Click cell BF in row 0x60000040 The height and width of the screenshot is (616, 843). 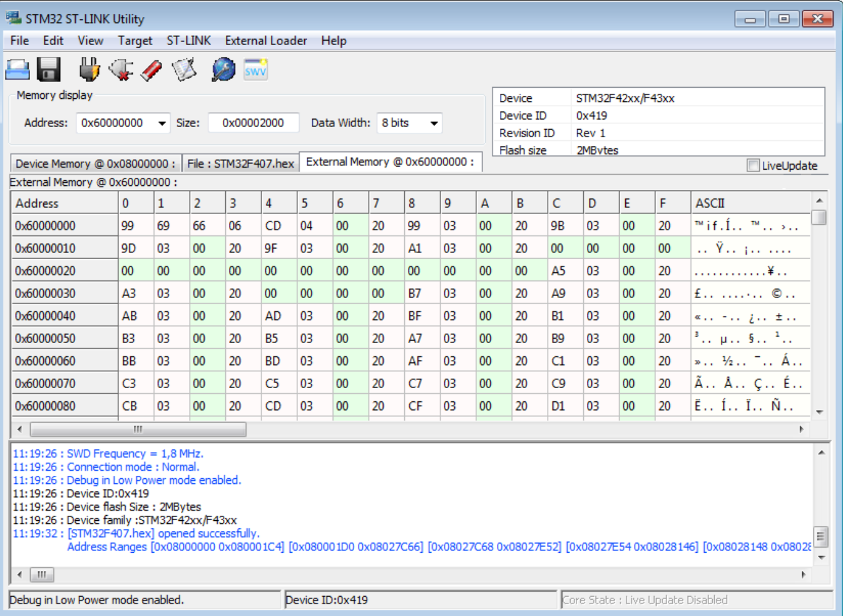point(422,316)
